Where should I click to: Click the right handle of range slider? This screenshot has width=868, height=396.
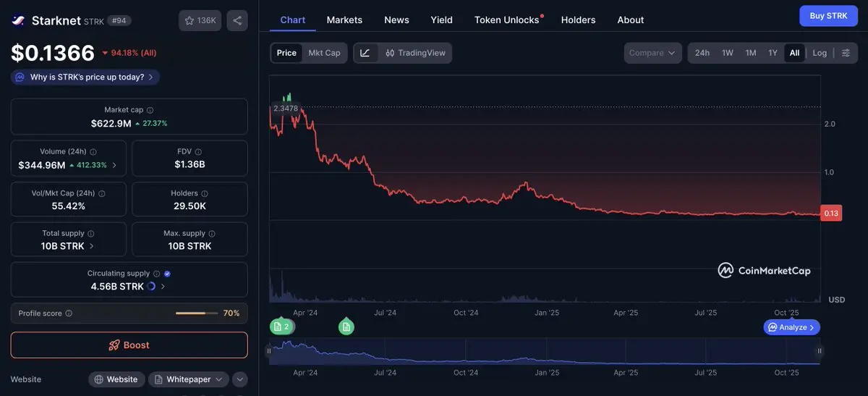(820, 351)
